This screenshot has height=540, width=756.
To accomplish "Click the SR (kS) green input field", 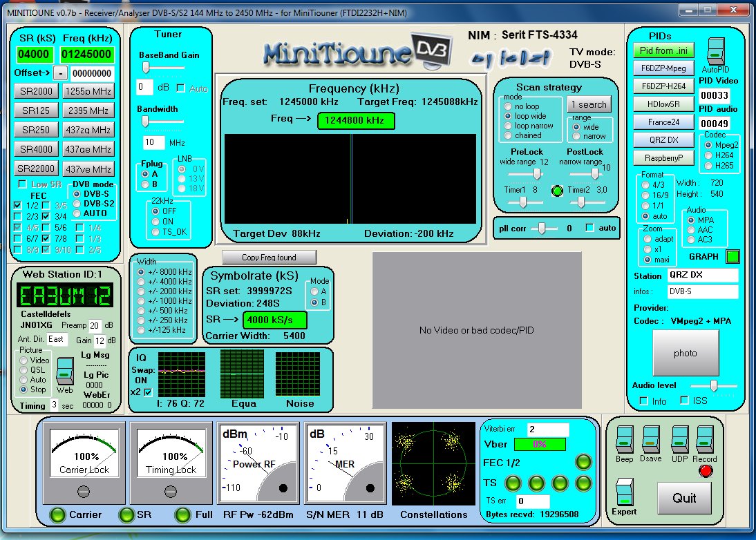I will point(34,54).
